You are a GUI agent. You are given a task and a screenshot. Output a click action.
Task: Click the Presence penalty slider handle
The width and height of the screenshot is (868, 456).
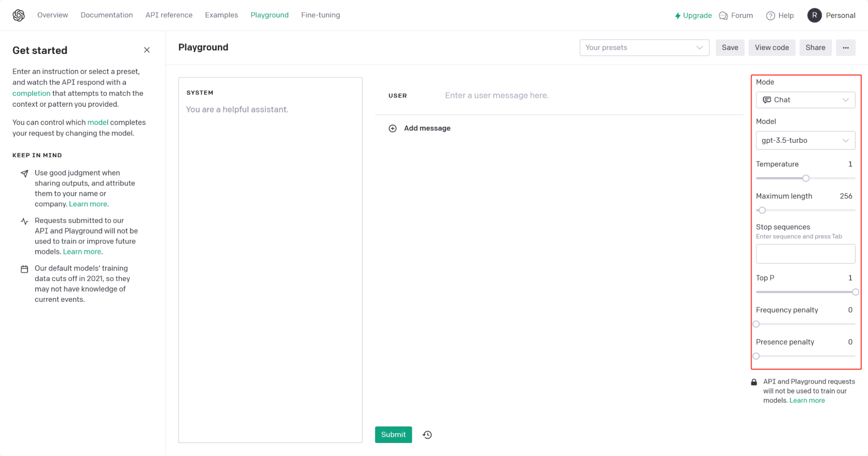[756, 356]
